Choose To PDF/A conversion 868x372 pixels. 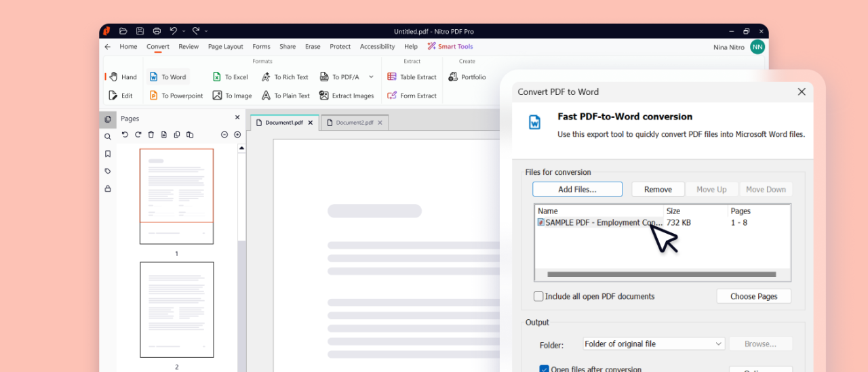339,77
